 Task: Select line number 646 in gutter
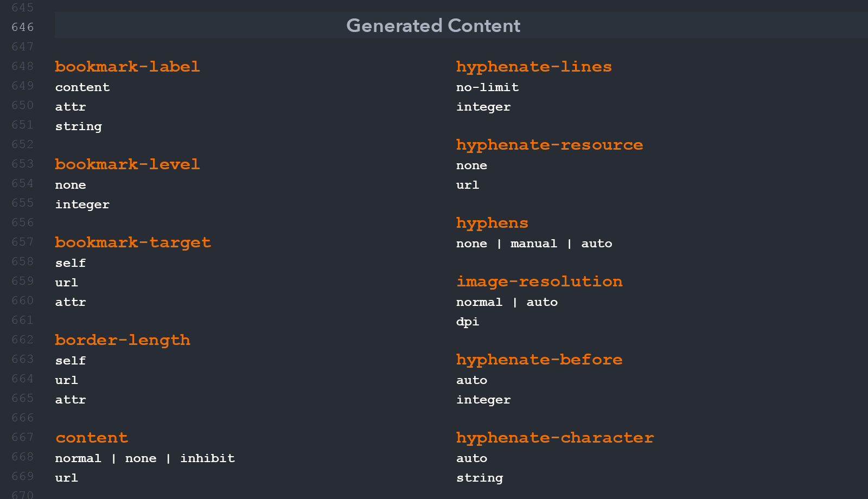(x=23, y=27)
